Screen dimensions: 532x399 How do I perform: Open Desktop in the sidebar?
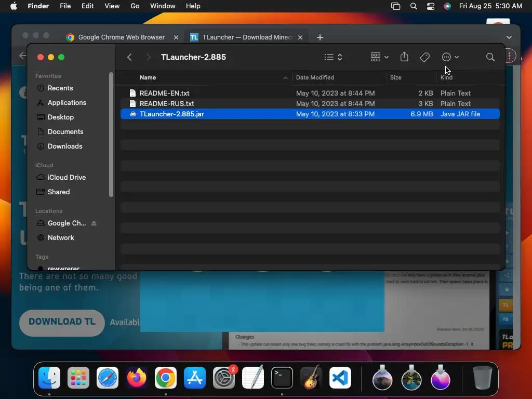click(x=60, y=117)
